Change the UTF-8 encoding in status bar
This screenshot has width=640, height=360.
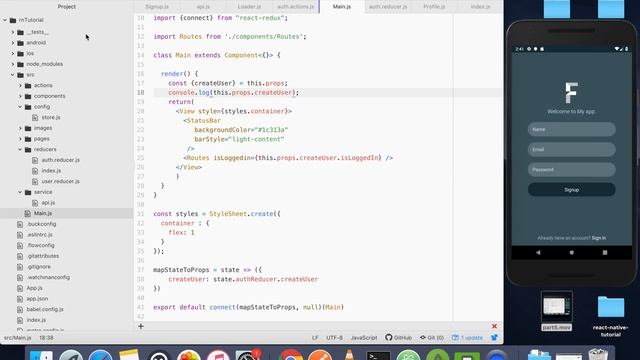click(x=334, y=338)
